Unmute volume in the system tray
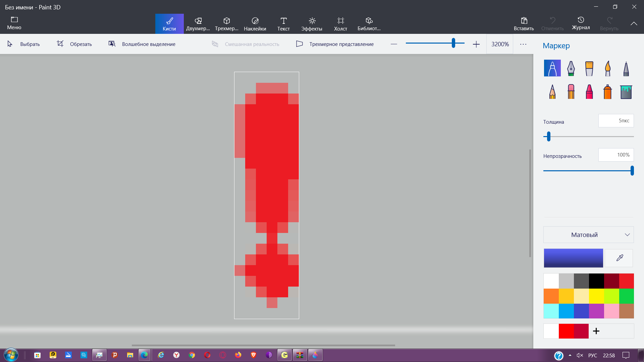The width and height of the screenshot is (644, 362). 580,355
